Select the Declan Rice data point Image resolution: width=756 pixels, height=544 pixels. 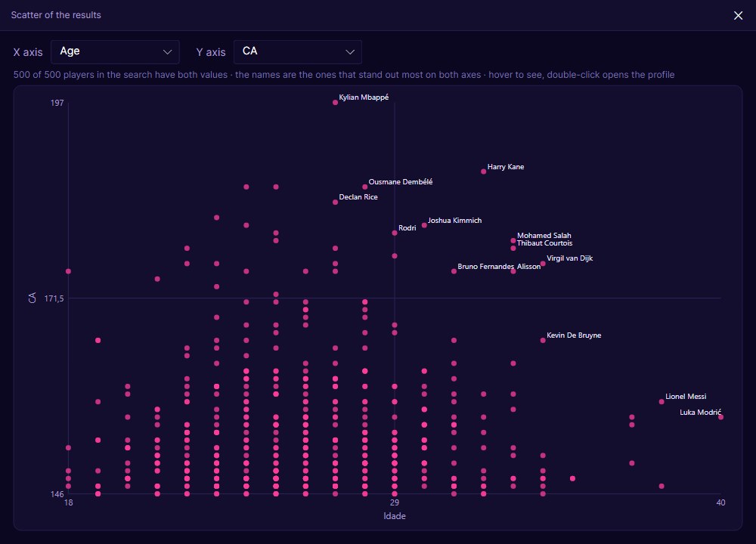coord(335,202)
